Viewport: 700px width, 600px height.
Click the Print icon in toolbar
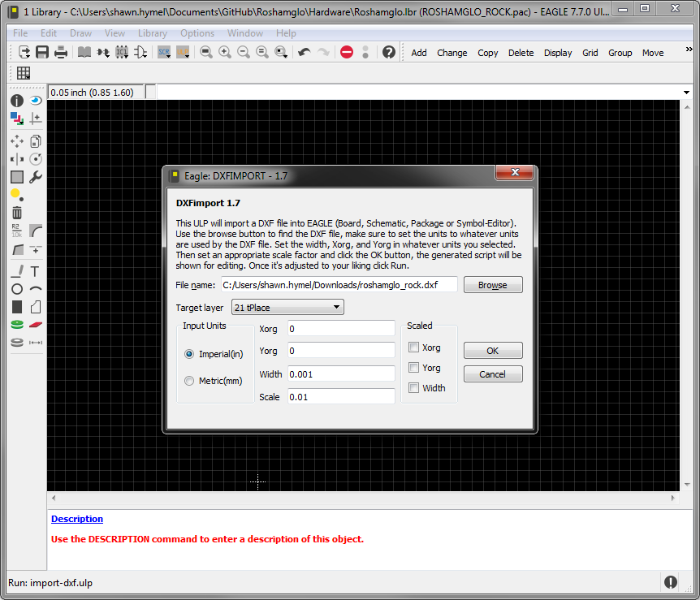[x=61, y=52]
